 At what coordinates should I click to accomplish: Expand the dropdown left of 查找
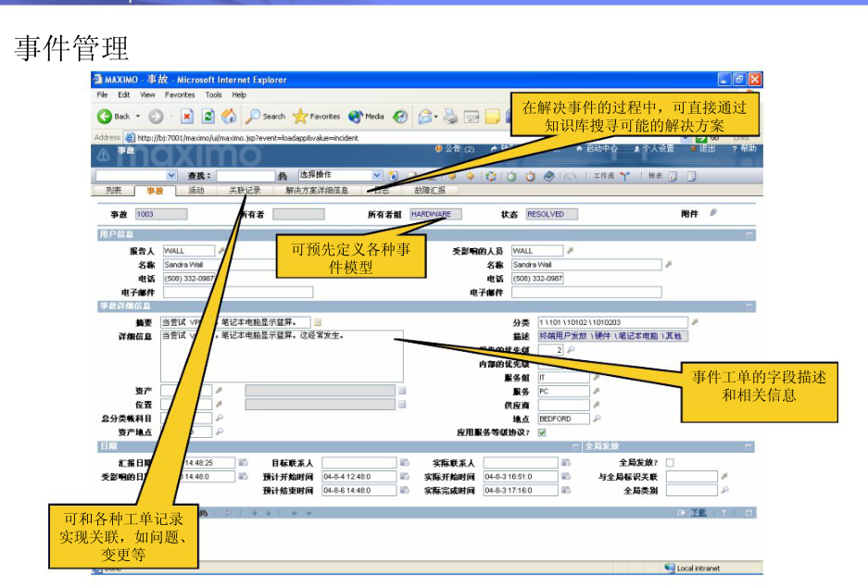point(170,175)
